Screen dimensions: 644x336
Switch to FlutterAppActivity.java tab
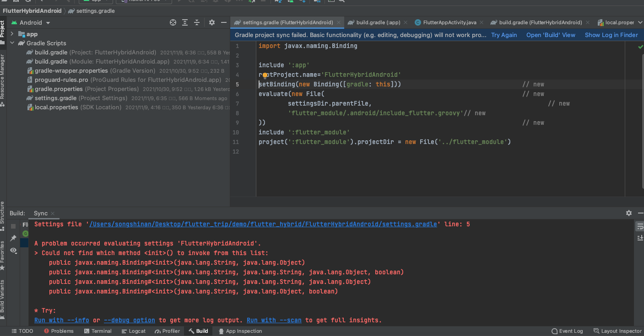(x=449, y=22)
